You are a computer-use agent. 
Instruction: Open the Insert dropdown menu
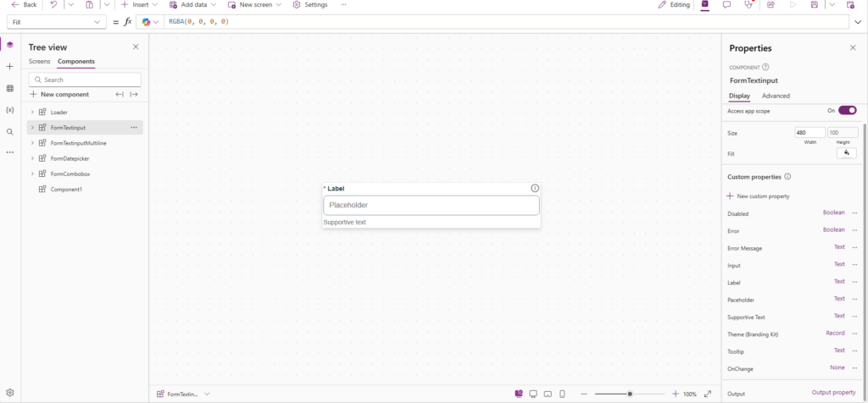pyautogui.click(x=140, y=4)
